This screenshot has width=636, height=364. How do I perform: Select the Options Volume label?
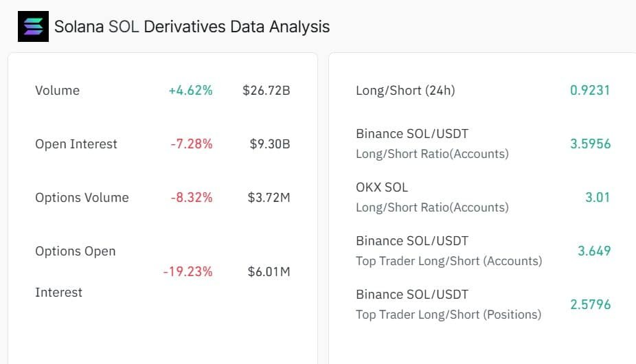[82, 198]
